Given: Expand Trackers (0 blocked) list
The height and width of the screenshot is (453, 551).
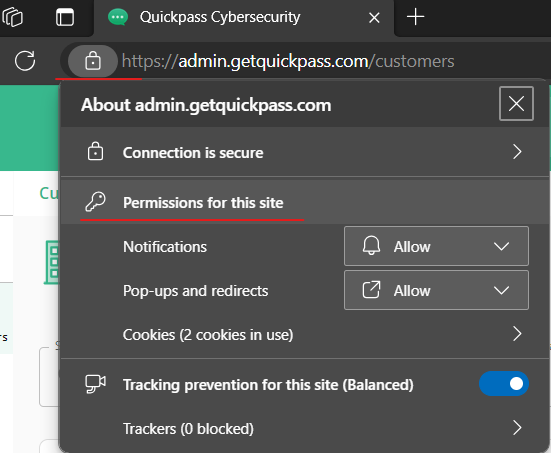Looking at the screenshot, I should click(x=305, y=428).
